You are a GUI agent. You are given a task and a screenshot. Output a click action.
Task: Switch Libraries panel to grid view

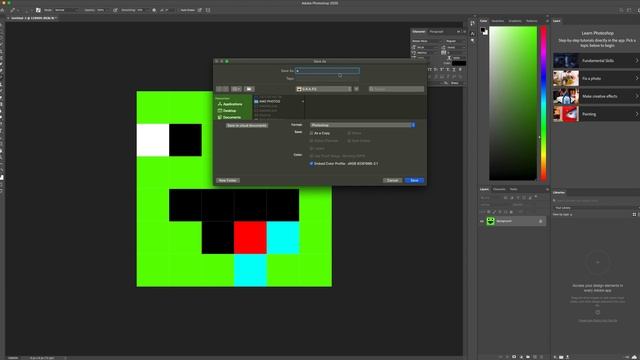(634, 214)
